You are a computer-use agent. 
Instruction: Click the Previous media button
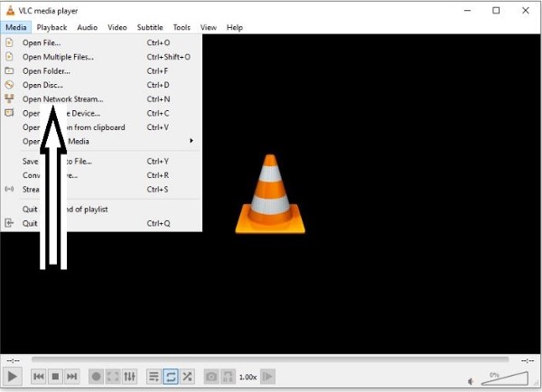tap(39, 376)
